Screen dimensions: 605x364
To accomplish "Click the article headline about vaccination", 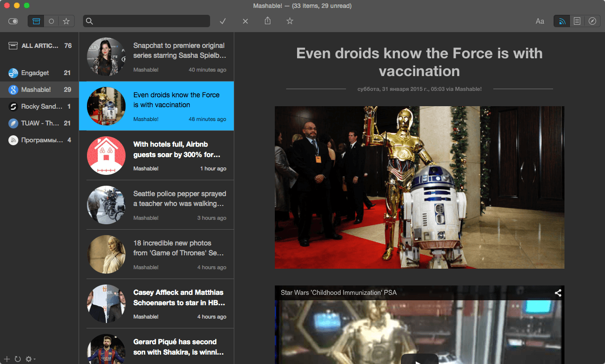I will coord(419,62).
